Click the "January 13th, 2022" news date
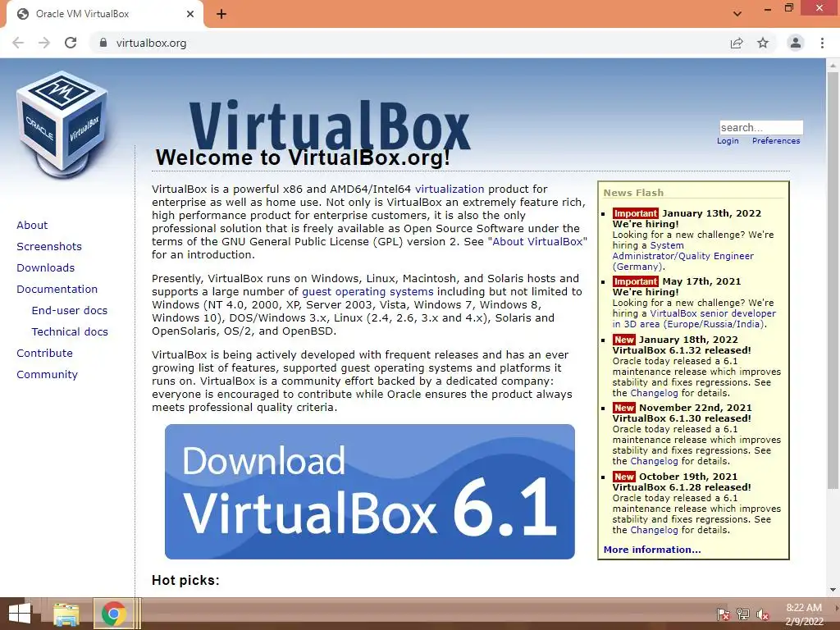This screenshot has height=630, width=840. [x=711, y=213]
